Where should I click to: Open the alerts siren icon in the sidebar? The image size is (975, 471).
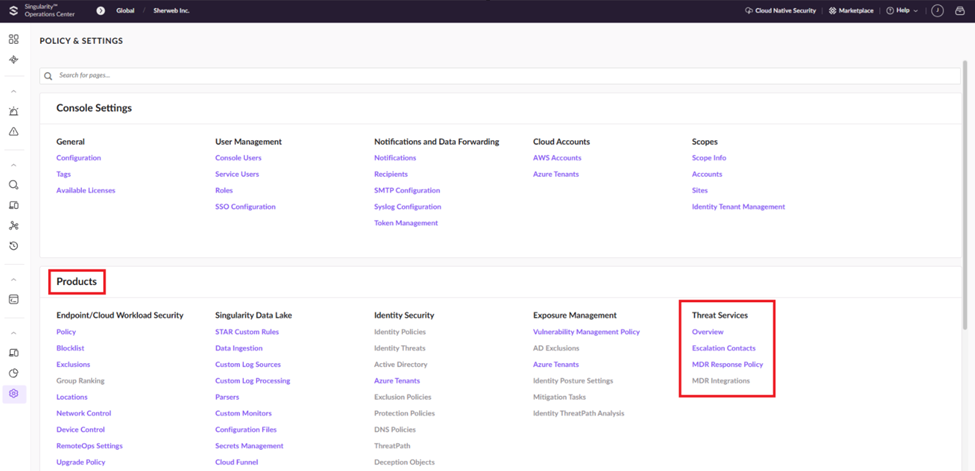click(x=14, y=111)
